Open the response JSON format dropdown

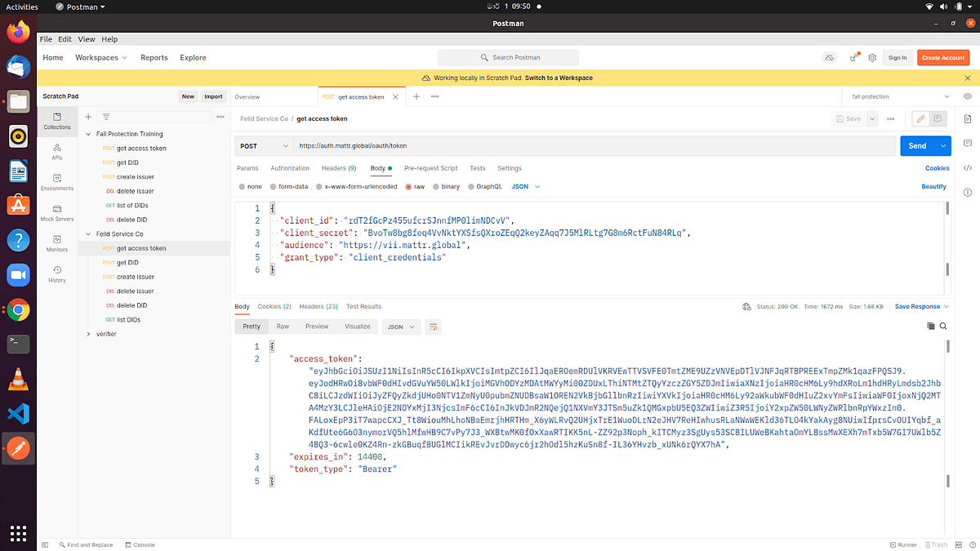click(x=401, y=327)
